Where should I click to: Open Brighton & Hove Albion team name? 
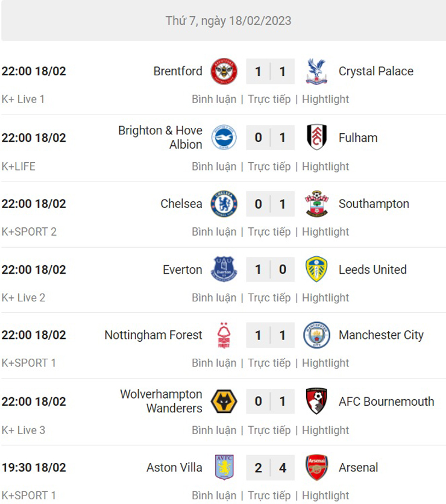click(160, 137)
